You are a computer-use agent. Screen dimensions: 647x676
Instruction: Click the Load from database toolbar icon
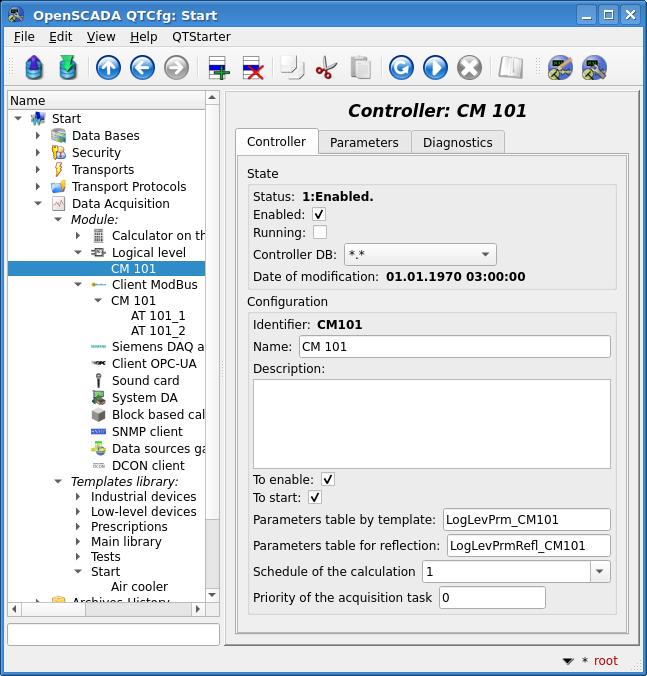click(34, 68)
